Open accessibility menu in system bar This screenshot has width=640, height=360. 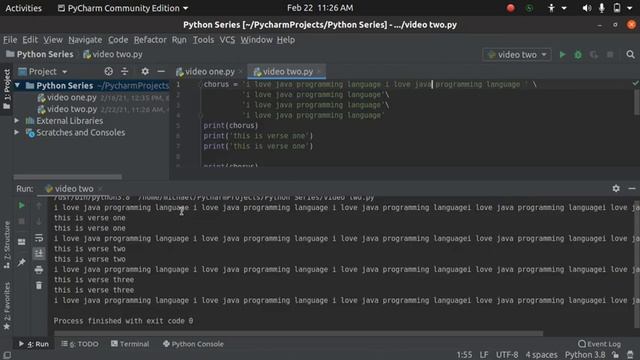(x=556, y=8)
